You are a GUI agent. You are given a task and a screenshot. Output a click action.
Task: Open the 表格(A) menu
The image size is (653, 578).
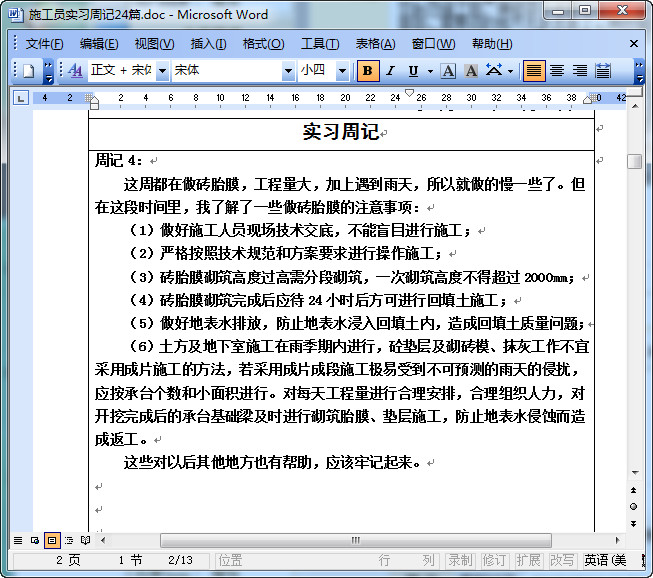click(x=375, y=44)
